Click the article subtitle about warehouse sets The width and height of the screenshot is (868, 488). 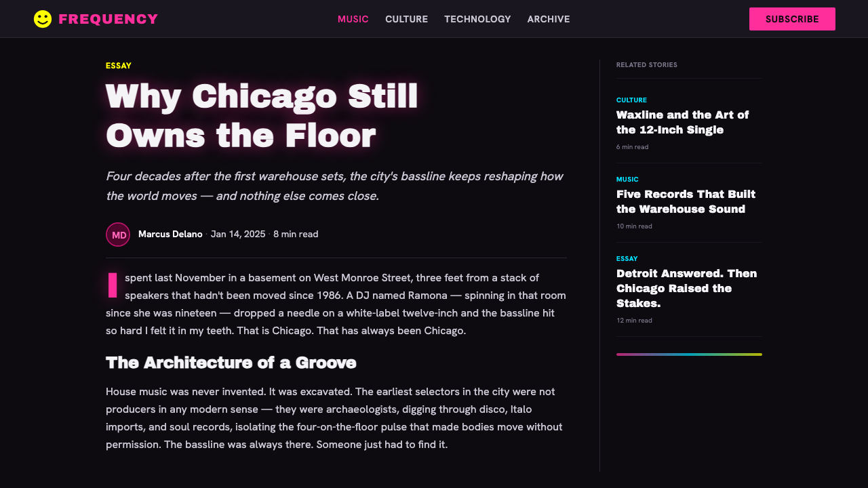[334, 186]
